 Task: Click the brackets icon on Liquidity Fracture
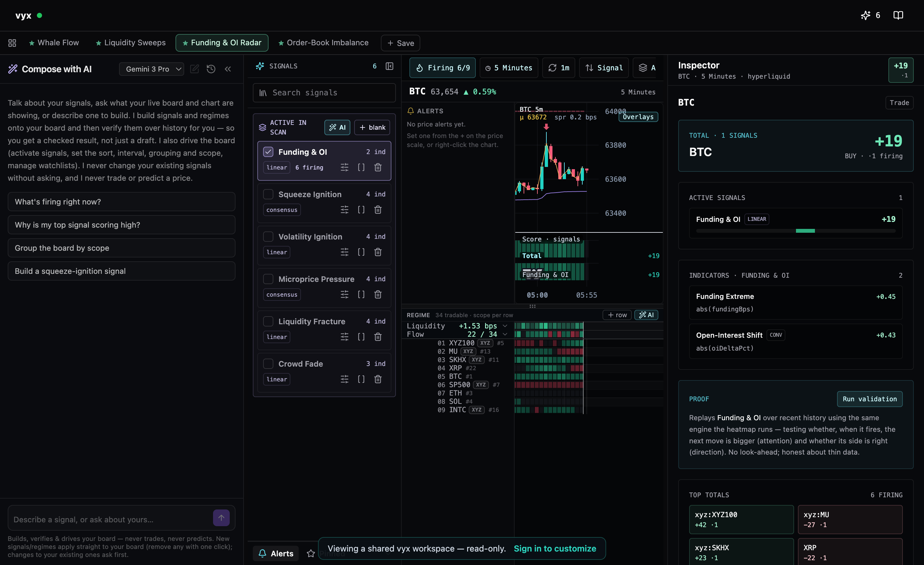click(361, 337)
